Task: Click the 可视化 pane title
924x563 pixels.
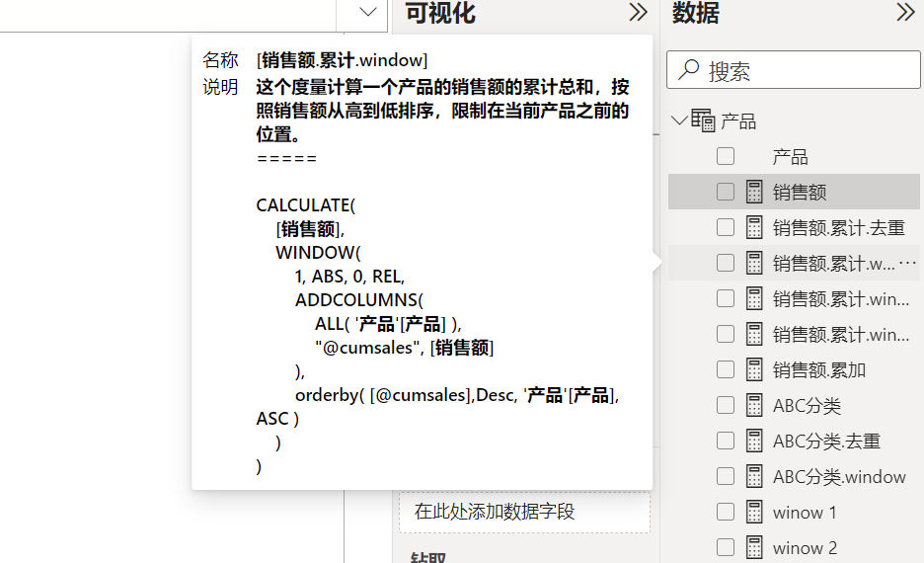Action: [440, 13]
